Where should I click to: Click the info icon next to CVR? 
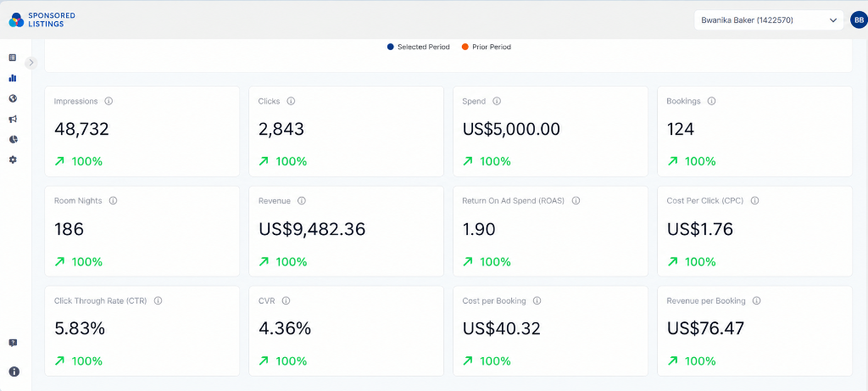(x=286, y=301)
